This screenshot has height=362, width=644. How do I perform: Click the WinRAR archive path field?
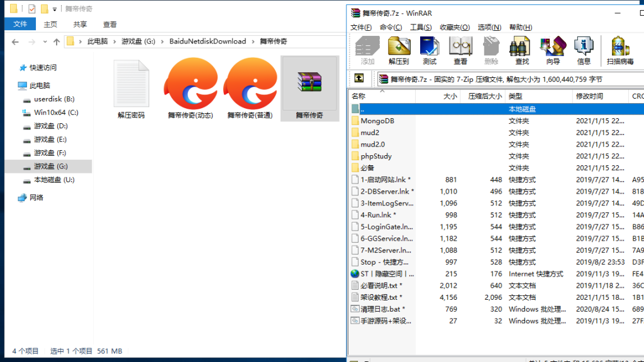510,79
